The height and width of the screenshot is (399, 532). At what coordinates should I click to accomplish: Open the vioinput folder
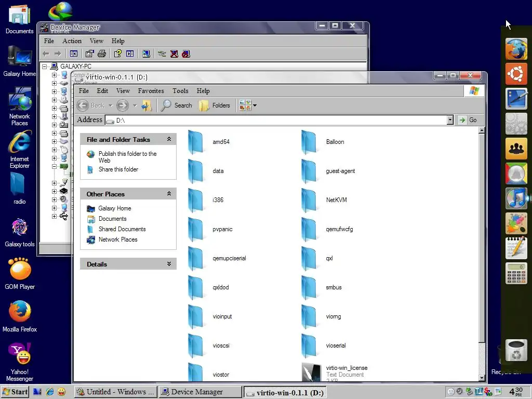210,316
